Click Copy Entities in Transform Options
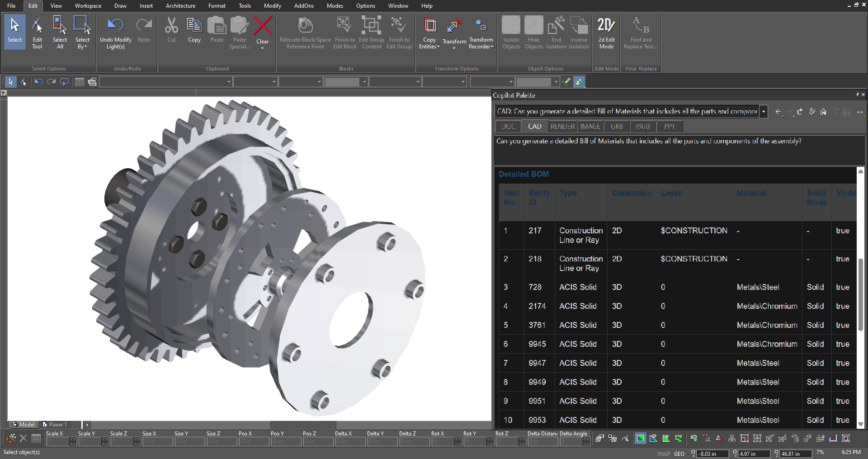Screen dimensions: 868x459 coord(429,33)
